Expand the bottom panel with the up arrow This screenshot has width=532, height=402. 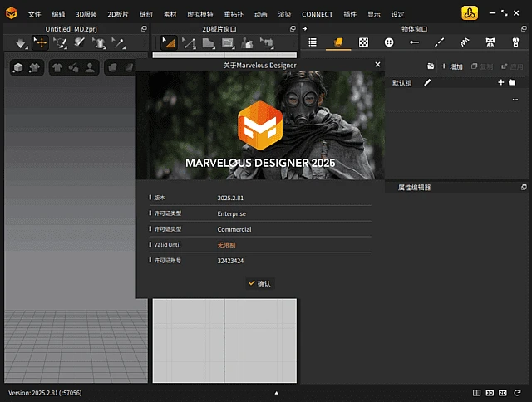[x=276, y=392]
